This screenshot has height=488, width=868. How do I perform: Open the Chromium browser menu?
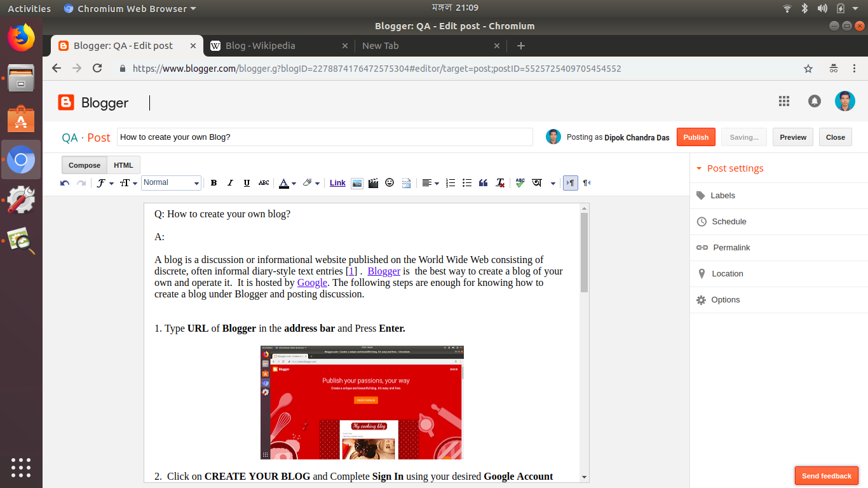(x=855, y=69)
